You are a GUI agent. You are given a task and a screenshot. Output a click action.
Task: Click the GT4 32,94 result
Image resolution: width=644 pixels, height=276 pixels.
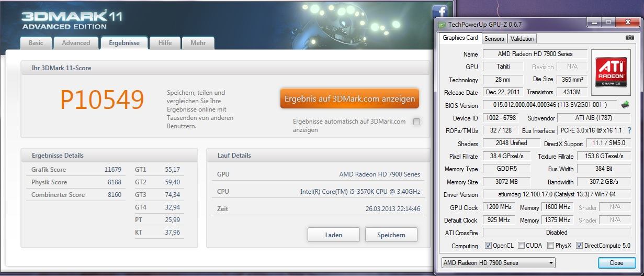(x=159, y=207)
